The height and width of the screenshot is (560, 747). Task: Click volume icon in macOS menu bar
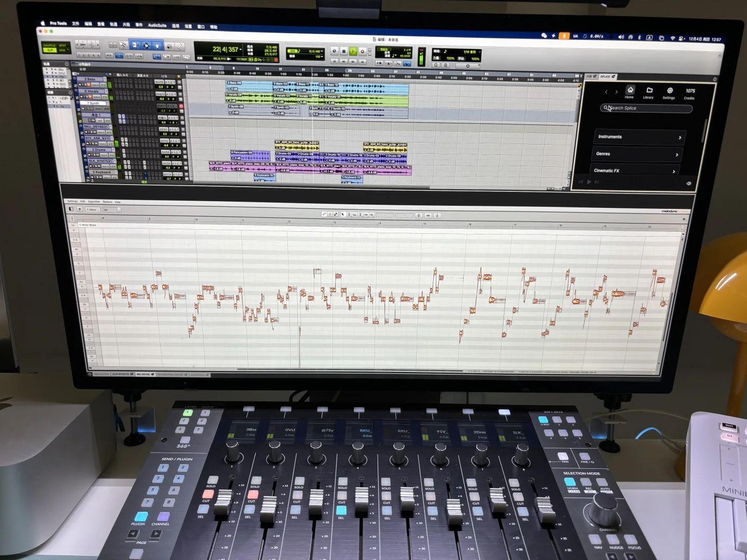621,37
